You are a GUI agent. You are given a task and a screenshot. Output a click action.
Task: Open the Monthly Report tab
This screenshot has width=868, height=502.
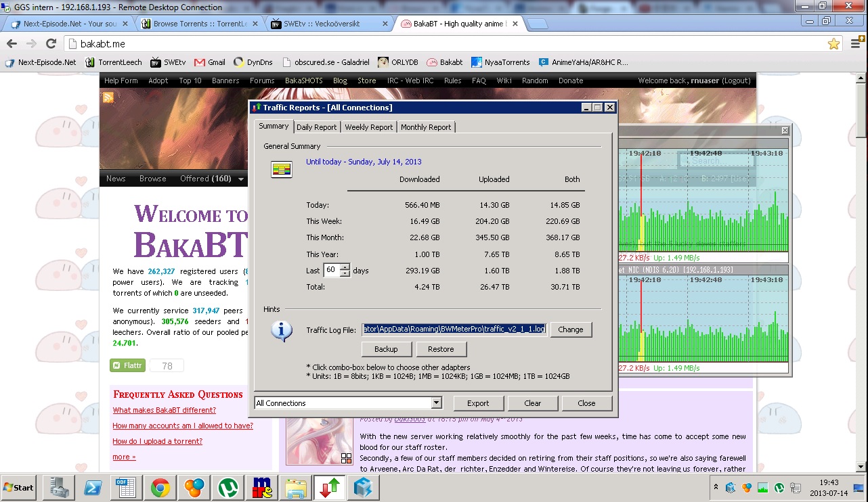[x=425, y=127]
